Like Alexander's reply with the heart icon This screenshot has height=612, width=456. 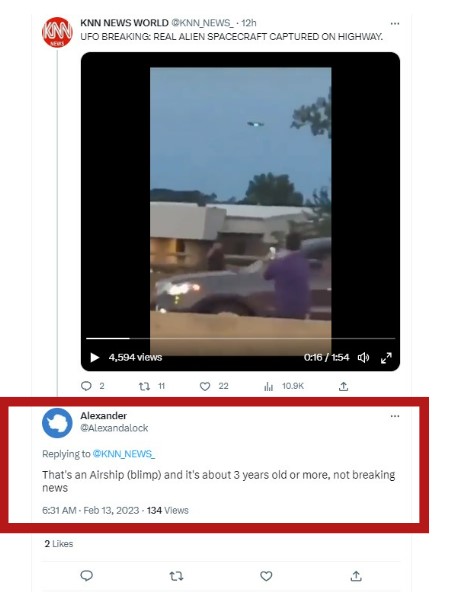266,576
